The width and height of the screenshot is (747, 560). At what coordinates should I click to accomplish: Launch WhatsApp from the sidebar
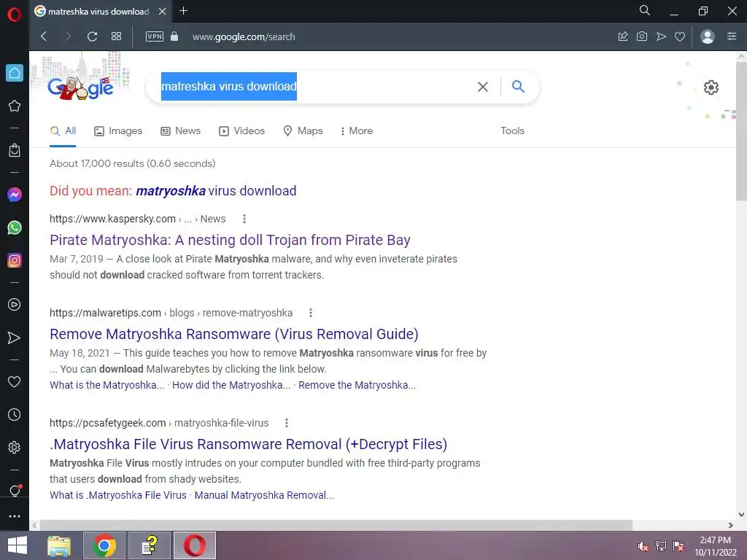click(15, 227)
